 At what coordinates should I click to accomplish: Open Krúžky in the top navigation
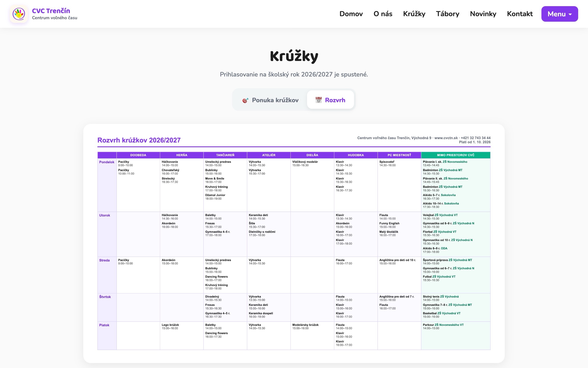click(414, 14)
